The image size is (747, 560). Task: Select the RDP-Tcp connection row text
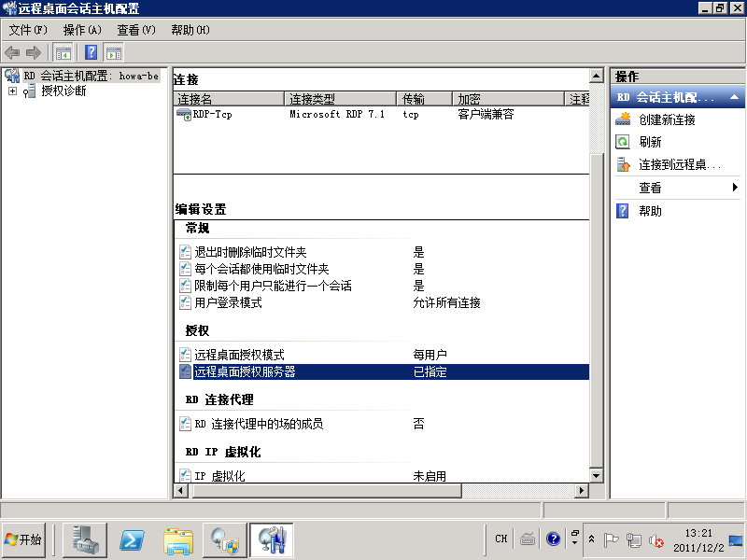point(213,114)
